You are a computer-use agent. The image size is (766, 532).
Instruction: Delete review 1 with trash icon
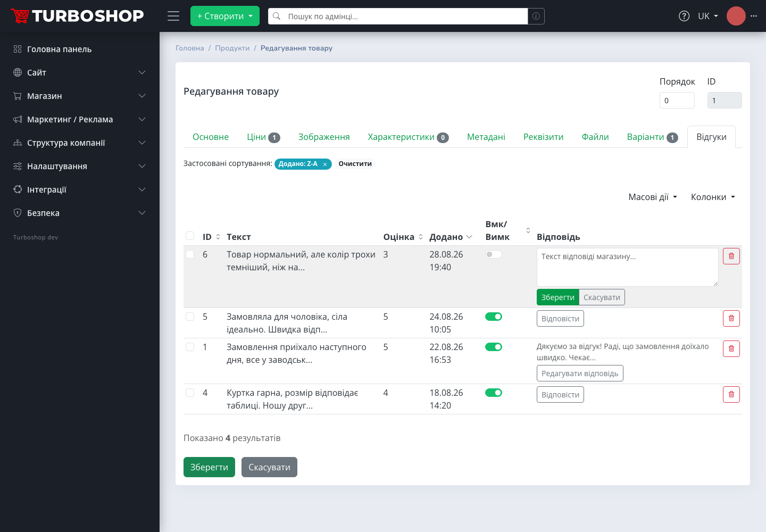[731, 348]
